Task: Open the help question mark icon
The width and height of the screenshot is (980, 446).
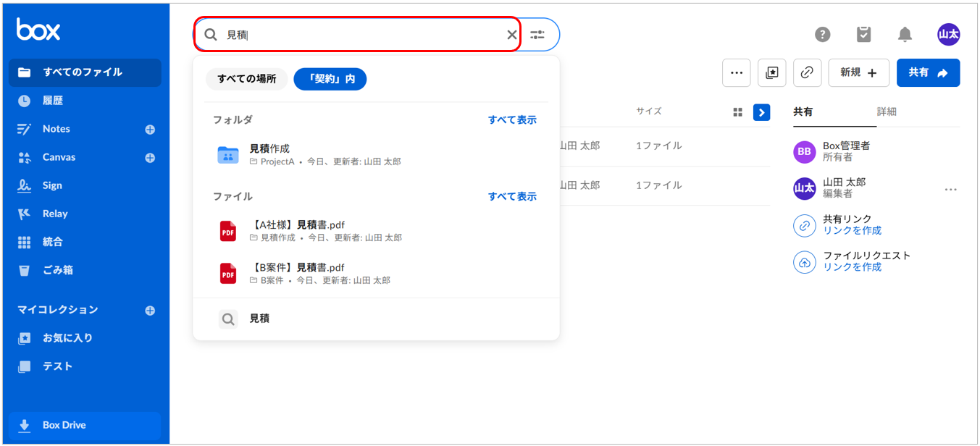Action: pos(822,34)
